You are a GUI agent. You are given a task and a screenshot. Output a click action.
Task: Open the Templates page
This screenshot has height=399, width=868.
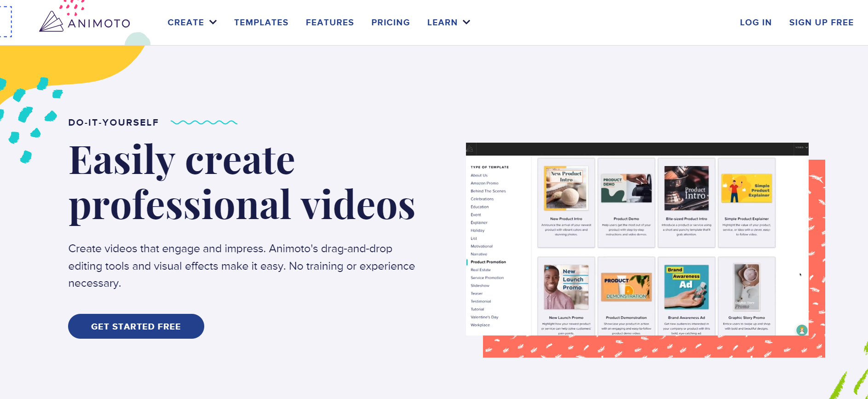261,23
